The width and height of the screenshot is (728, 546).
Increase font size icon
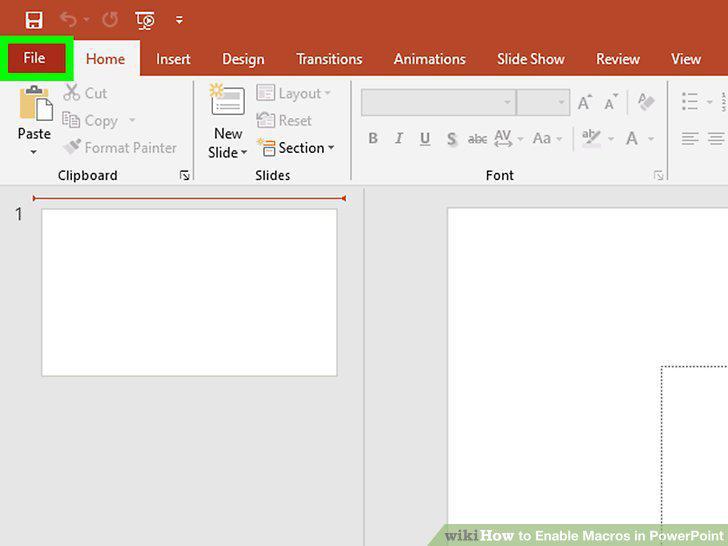coord(585,102)
